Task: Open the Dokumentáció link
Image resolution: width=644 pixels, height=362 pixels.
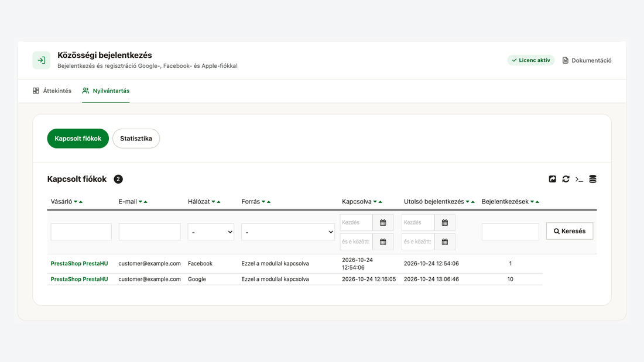Action: pyautogui.click(x=587, y=60)
